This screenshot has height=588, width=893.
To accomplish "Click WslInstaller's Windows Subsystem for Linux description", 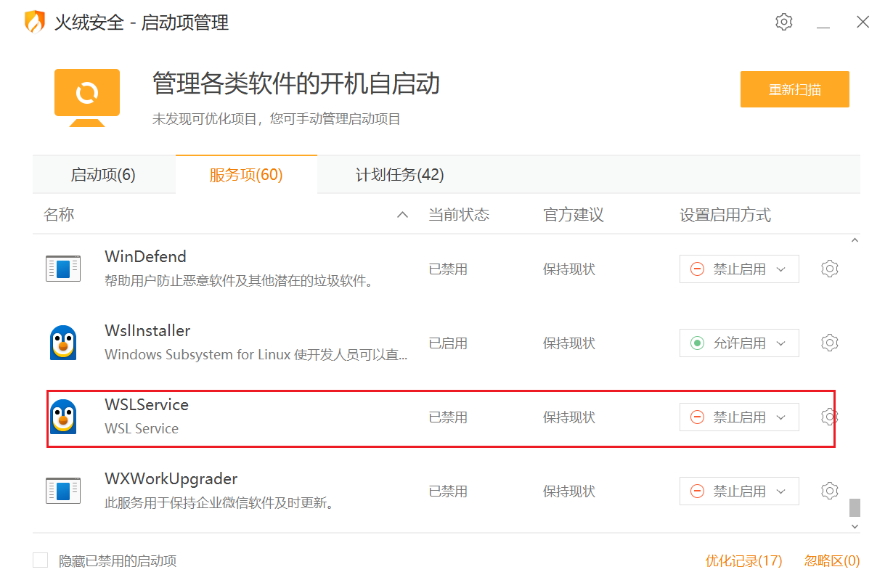I will (x=256, y=354).
